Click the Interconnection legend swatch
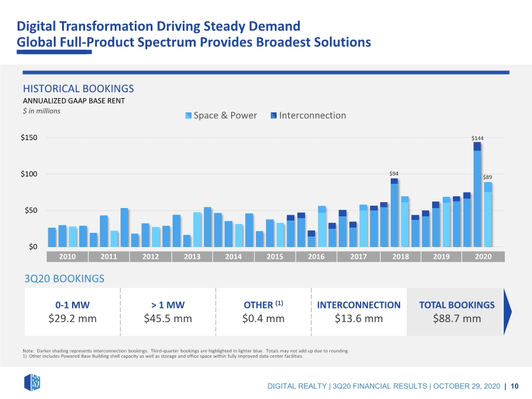 coord(274,116)
